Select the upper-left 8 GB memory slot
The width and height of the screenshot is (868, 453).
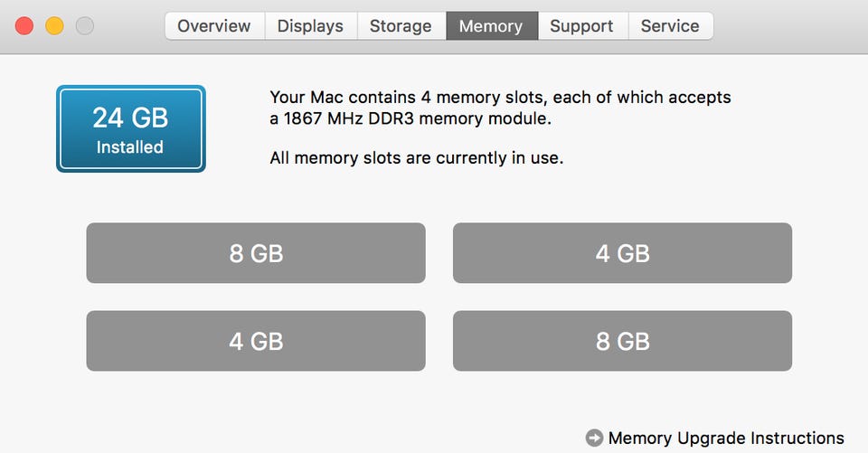click(256, 253)
